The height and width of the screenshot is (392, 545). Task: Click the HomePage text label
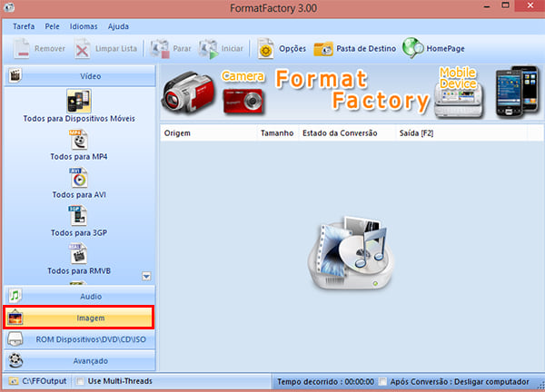(445, 49)
